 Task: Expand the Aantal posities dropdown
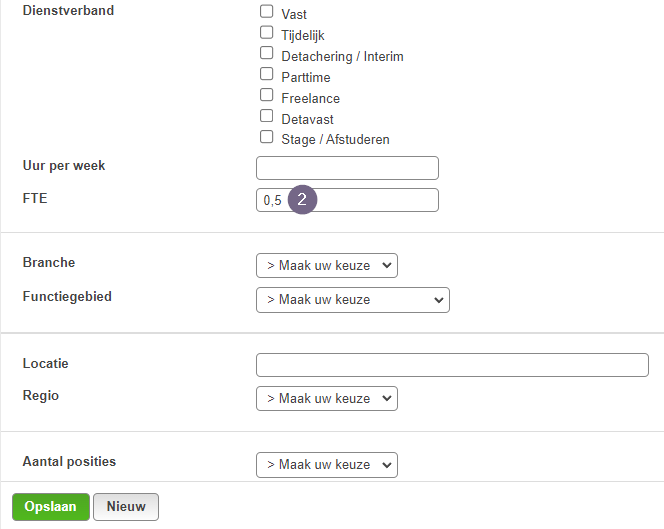pos(327,465)
